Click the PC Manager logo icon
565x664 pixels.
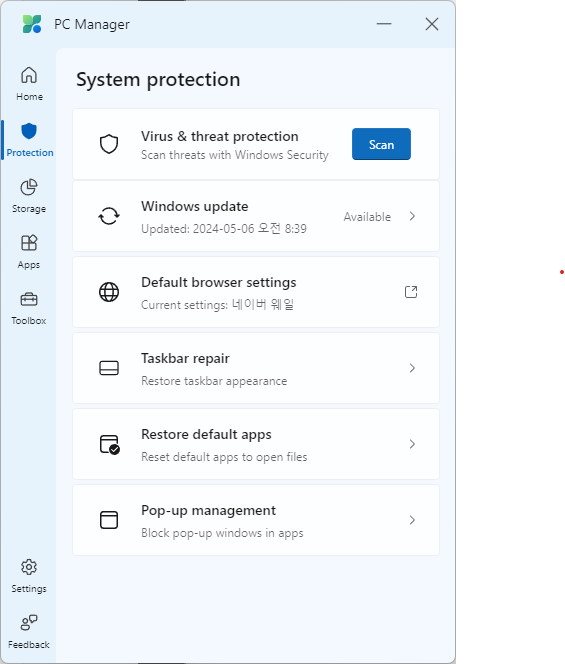(x=32, y=24)
